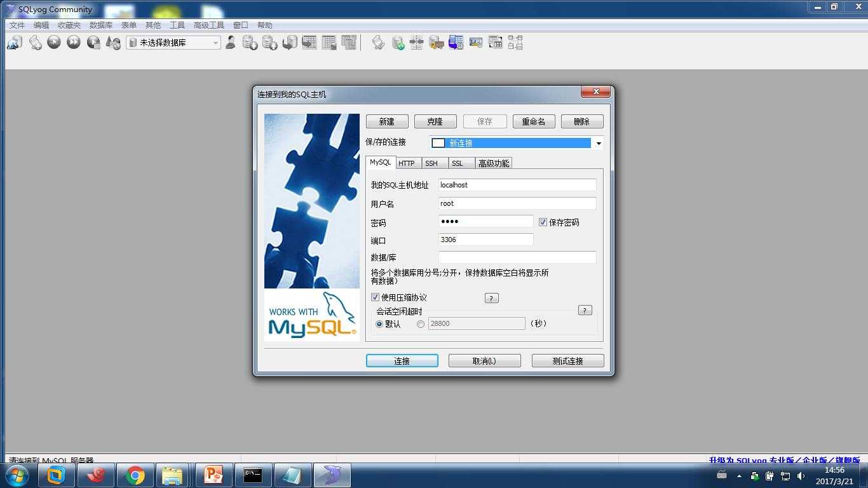868x488 pixels.
Task: Click the query builder toolbar icon
Action: [496, 43]
